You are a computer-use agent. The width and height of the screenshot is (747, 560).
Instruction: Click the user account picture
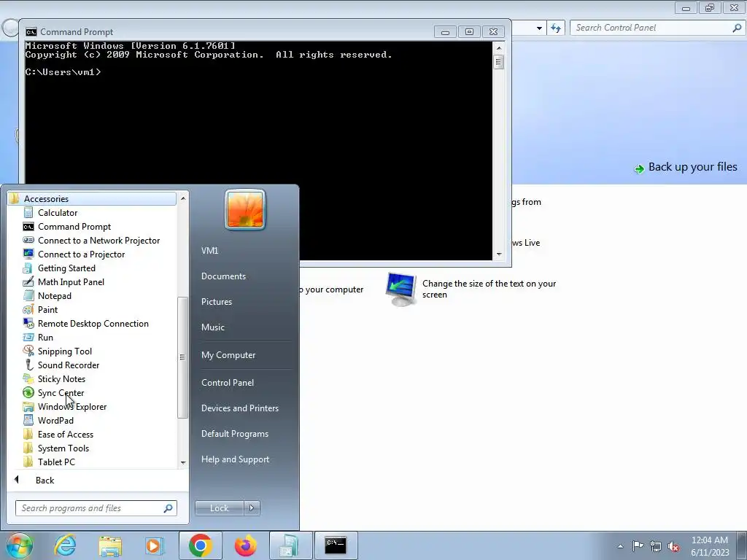[245, 209]
